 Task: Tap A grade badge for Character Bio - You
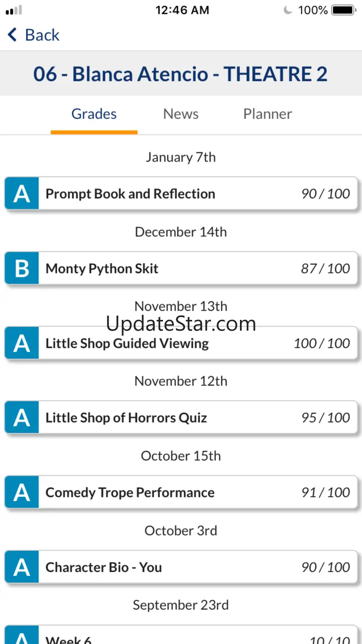point(22,567)
